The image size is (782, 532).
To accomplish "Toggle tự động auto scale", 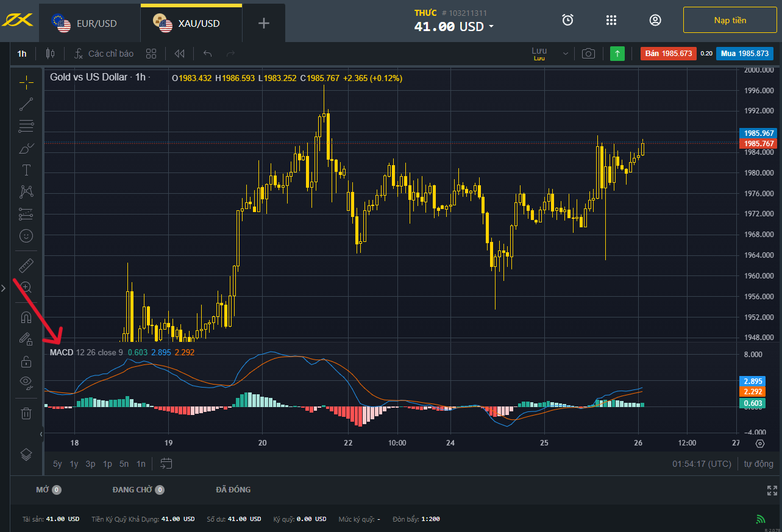I will (758, 464).
